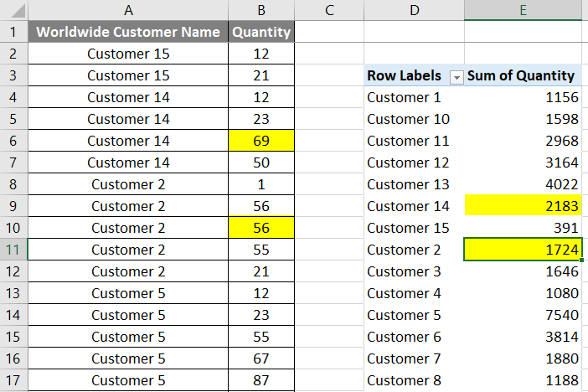The width and height of the screenshot is (588, 392).
Task: Select pivot value 1880
Action: [x=524, y=358]
